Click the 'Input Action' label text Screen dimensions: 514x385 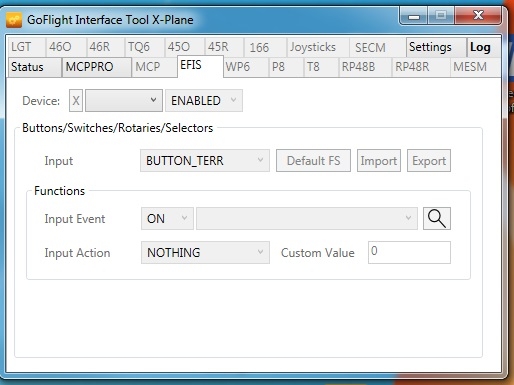coord(77,253)
